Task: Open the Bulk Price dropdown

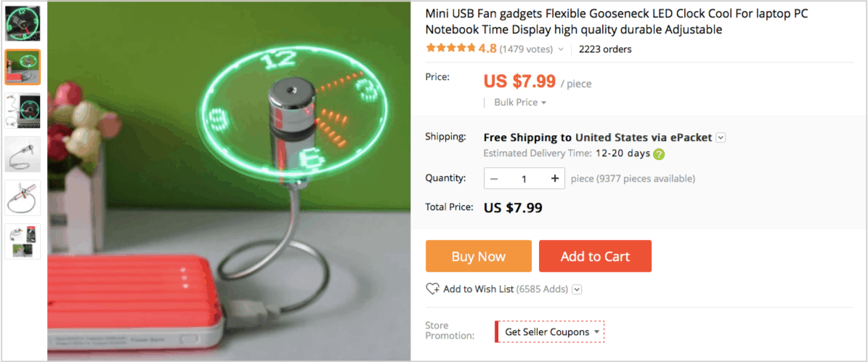Action: tap(520, 102)
